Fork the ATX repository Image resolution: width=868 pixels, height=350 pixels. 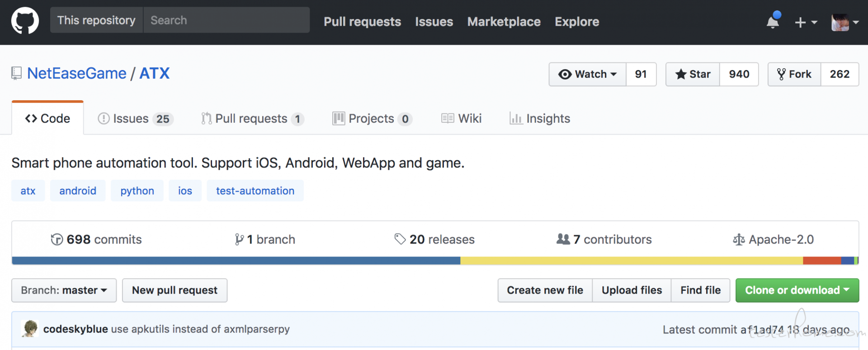[794, 74]
